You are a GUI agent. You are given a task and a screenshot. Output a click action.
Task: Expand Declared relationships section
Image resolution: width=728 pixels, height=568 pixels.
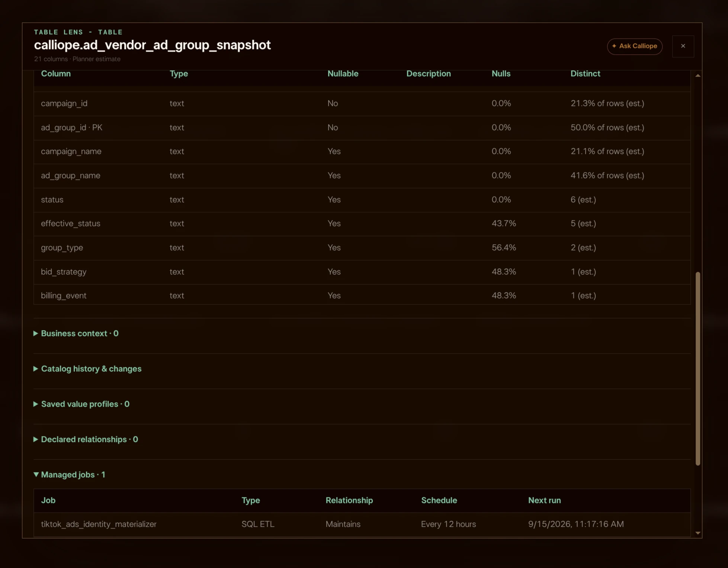tap(86, 439)
